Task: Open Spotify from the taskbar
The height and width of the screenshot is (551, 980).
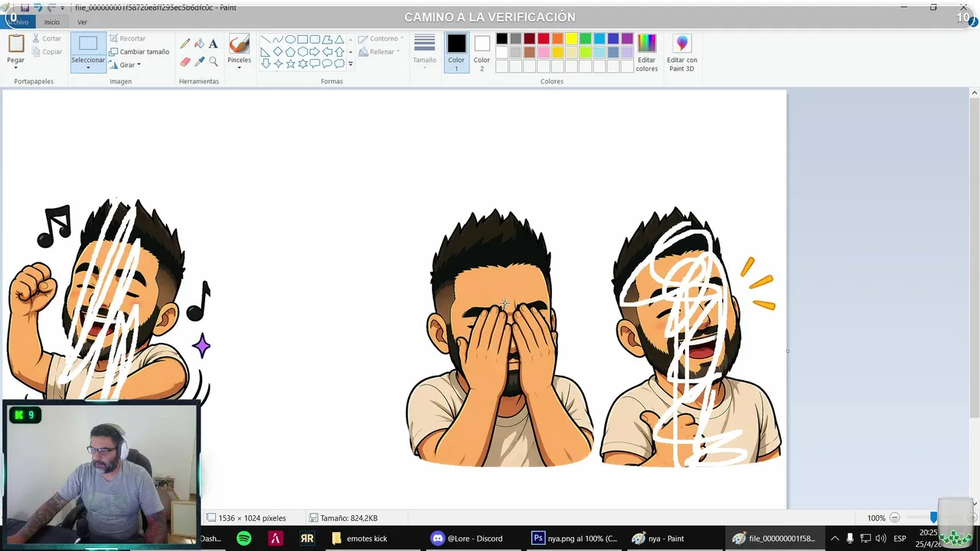Action: [243, 538]
